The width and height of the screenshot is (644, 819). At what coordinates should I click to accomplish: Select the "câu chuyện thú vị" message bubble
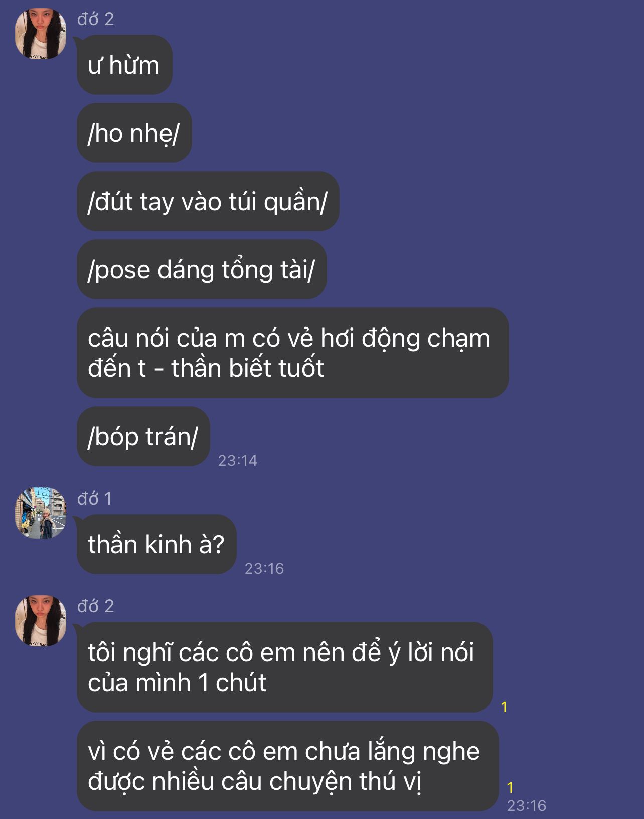click(287, 766)
